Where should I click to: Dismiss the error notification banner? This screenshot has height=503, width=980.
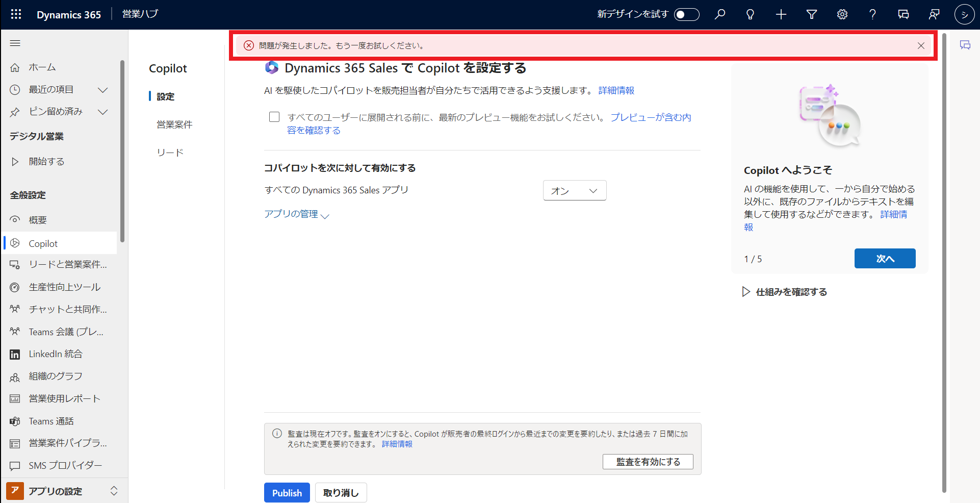[x=921, y=45]
